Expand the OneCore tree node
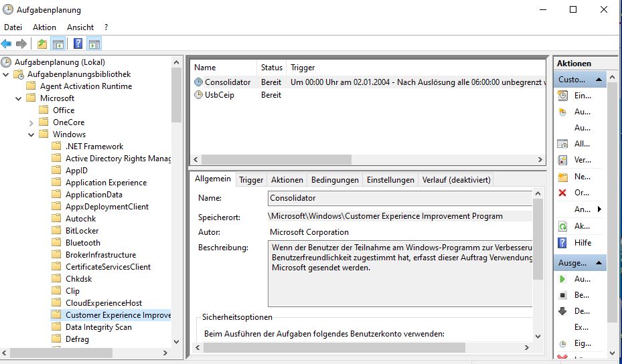This screenshot has height=364, width=622. (x=31, y=123)
